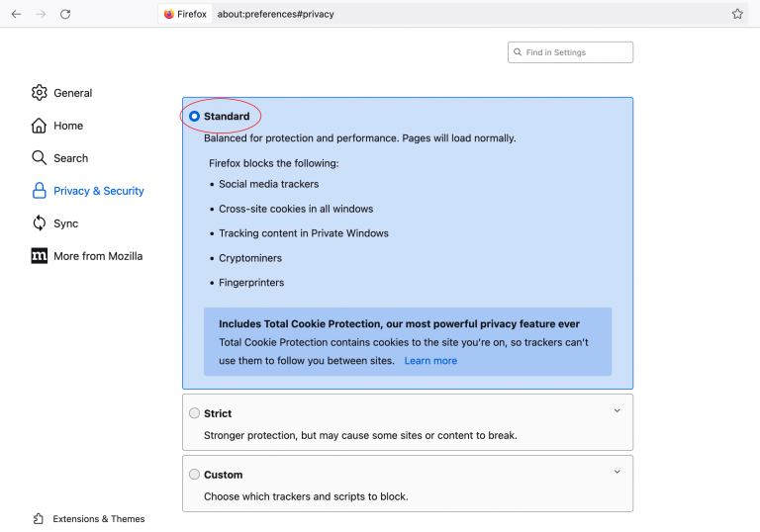Click the Home house icon

tap(40, 126)
